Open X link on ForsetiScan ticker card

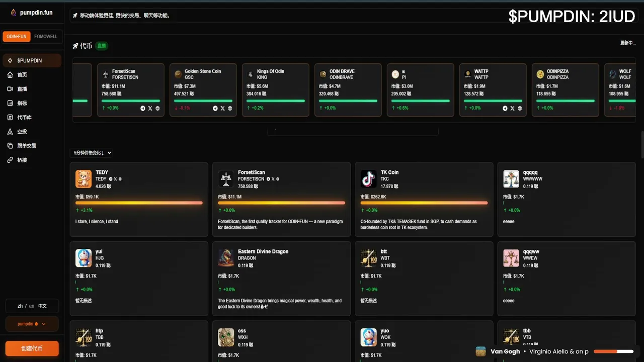click(x=150, y=108)
